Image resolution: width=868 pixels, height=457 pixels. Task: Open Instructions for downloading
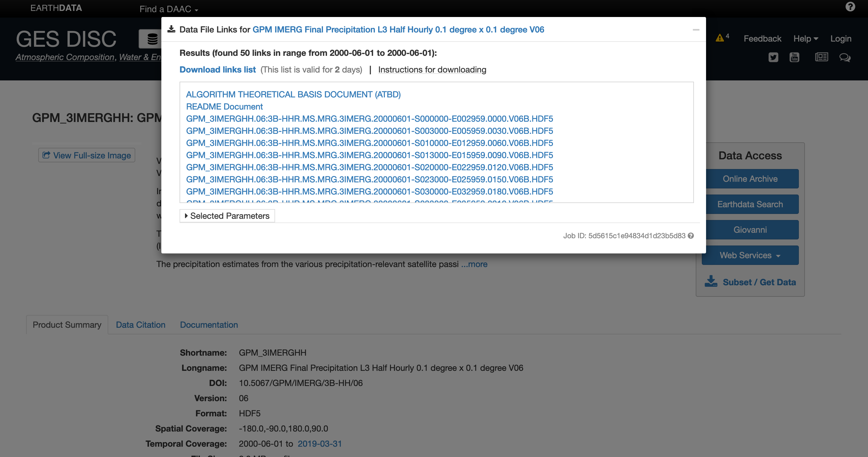pos(432,69)
